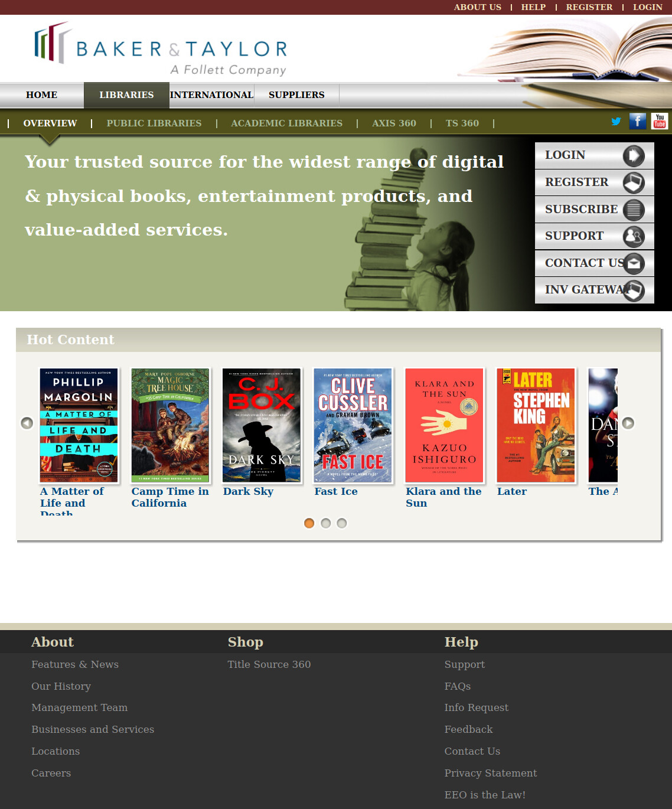The width and height of the screenshot is (672, 809).
Task: Open Dark Sky book cover
Action: click(262, 425)
